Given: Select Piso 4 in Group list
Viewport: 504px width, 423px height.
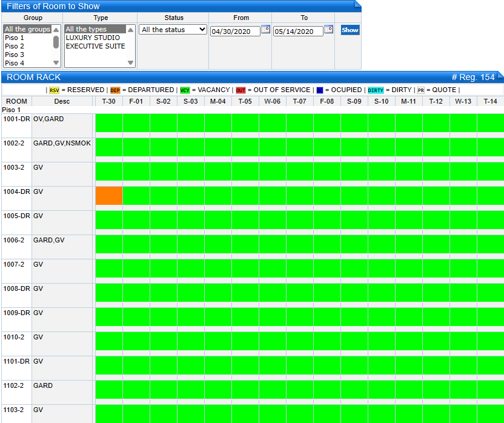Looking at the screenshot, I should [x=15, y=63].
